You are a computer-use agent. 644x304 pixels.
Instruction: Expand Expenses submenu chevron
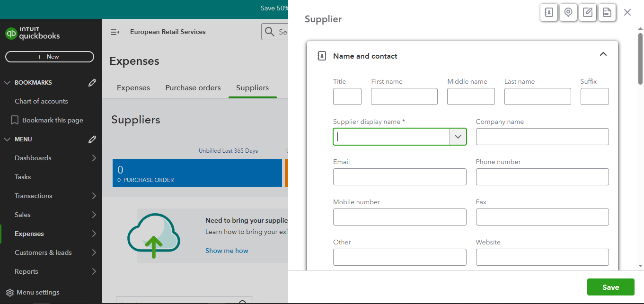(x=94, y=234)
